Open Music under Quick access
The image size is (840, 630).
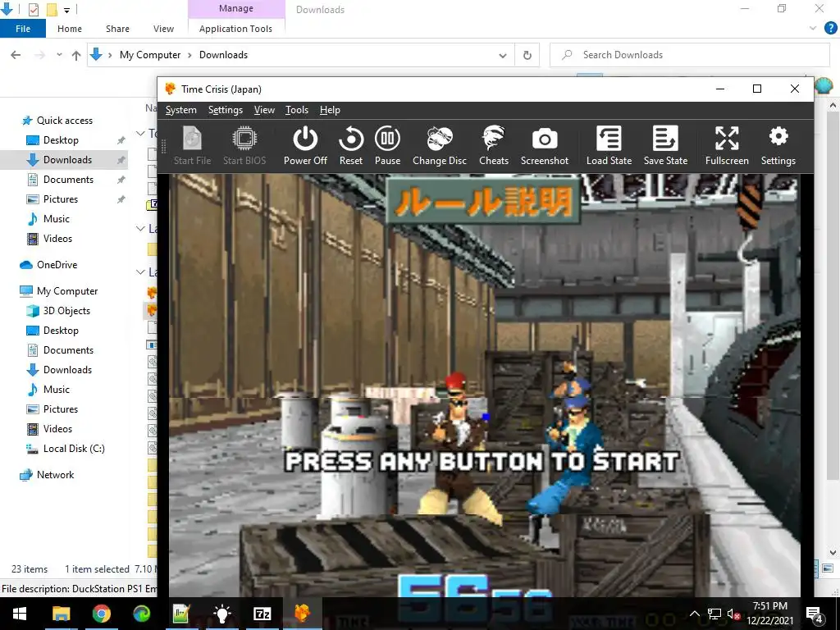(57, 218)
